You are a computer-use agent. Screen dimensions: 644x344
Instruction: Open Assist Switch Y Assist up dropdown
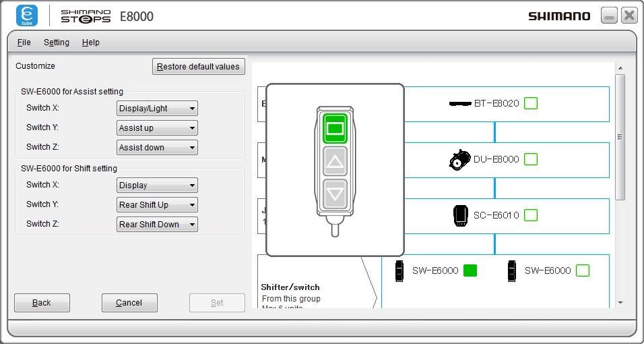157,128
